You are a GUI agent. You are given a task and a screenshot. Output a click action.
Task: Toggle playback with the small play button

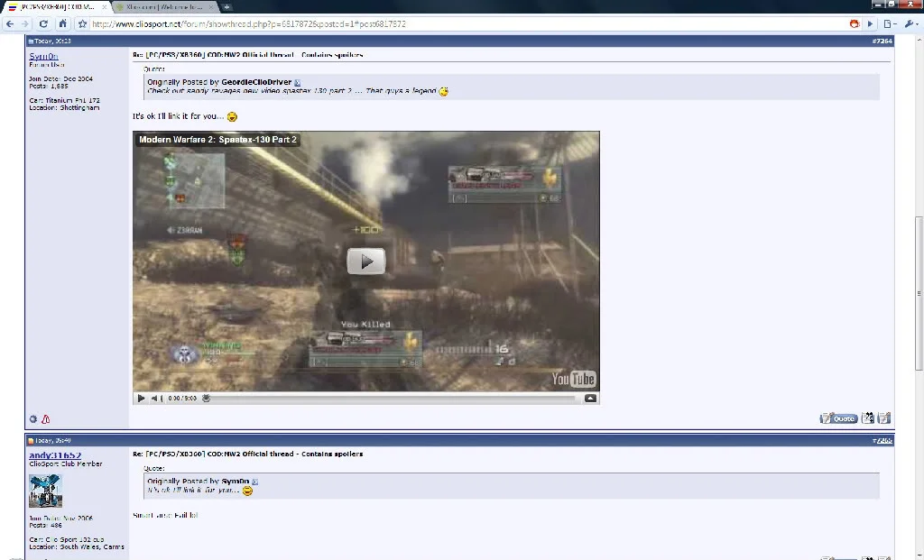[x=141, y=398]
